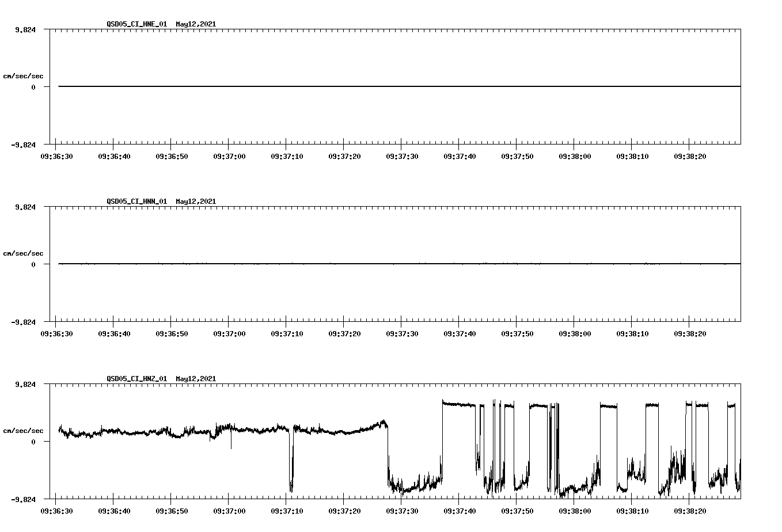This screenshot has height=532, width=782.
Task: Select the QSD05_CI_HNN_01 channel title
Action: 135,202
